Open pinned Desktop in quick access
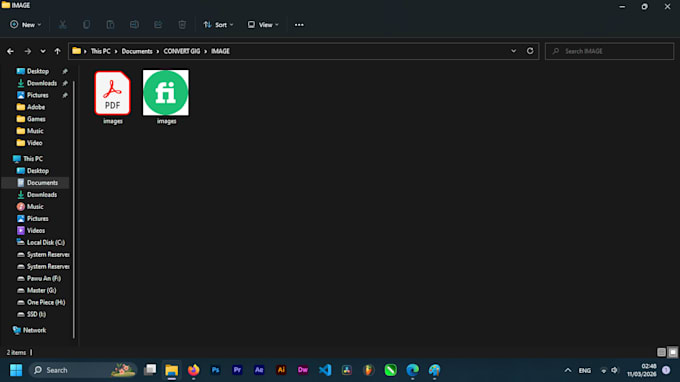Image resolution: width=680 pixels, height=382 pixels. tap(38, 71)
